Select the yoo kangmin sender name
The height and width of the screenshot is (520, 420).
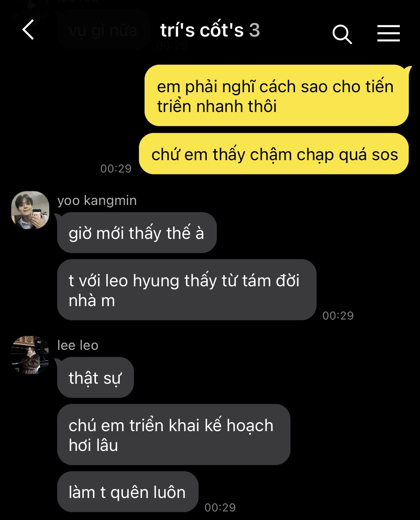click(97, 200)
